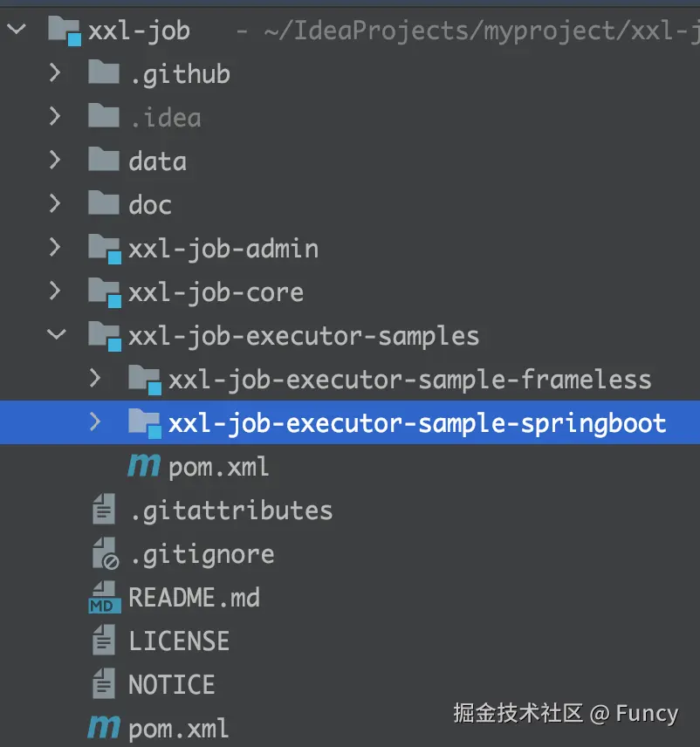Click the NOTICE file icon
The height and width of the screenshot is (747, 700).
[x=105, y=685]
